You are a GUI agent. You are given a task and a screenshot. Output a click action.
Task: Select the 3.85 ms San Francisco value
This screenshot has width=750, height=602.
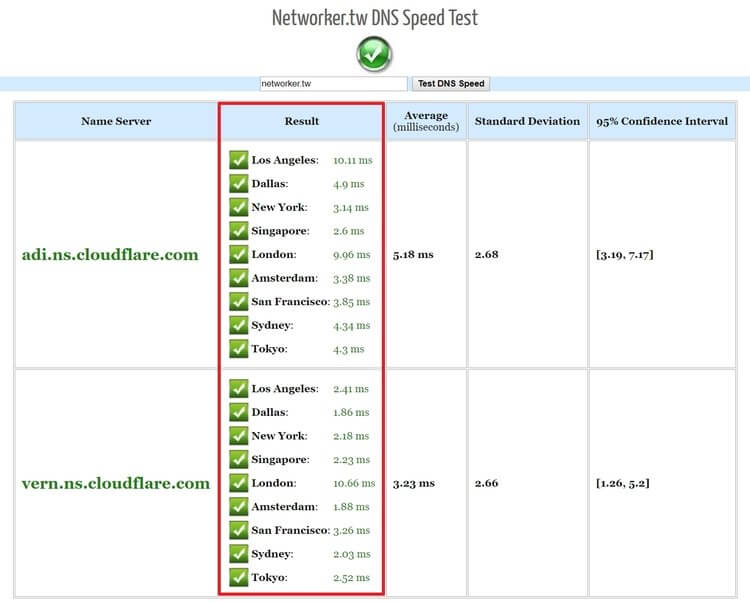click(x=352, y=302)
